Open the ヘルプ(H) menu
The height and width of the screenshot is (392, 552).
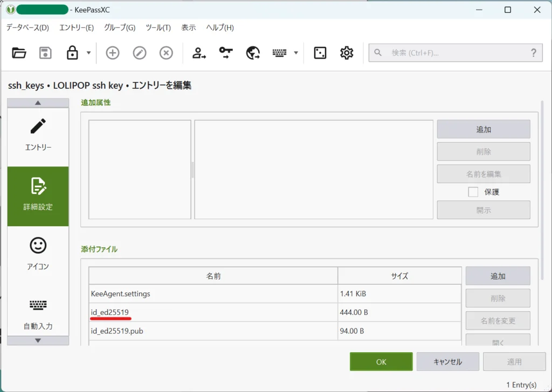click(220, 27)
